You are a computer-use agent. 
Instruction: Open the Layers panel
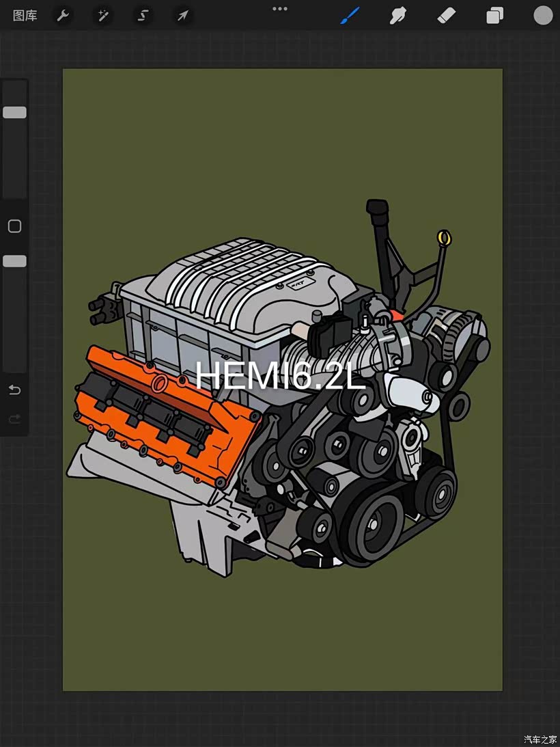pyautogui.click(x=494, y=16)
